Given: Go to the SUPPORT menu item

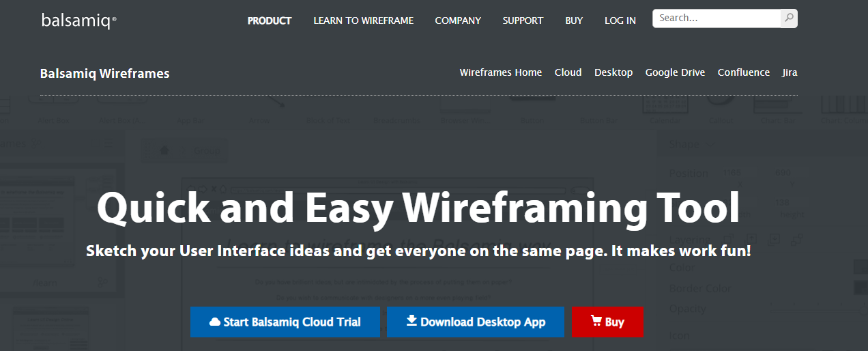Looking at the screenshot, I should coord(523,20).
